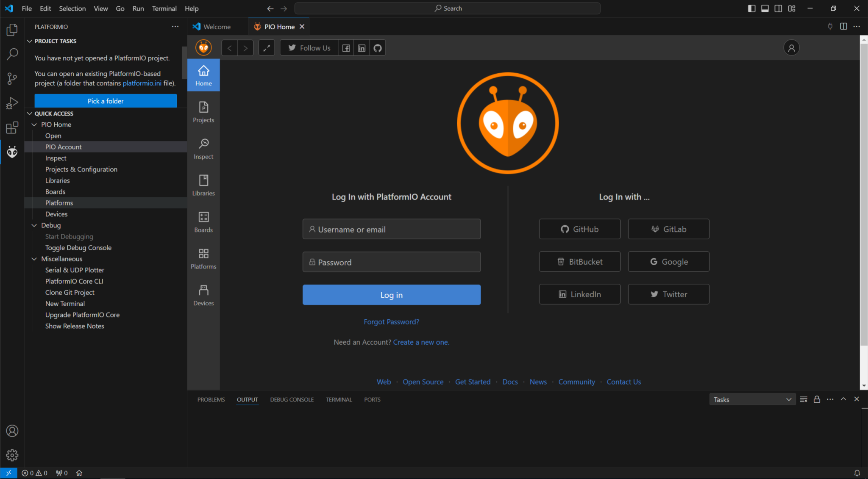This screenshot has height=479, width=868.
Task: Collapse the Miscellaneous tree group
Action: click(34, 259)
